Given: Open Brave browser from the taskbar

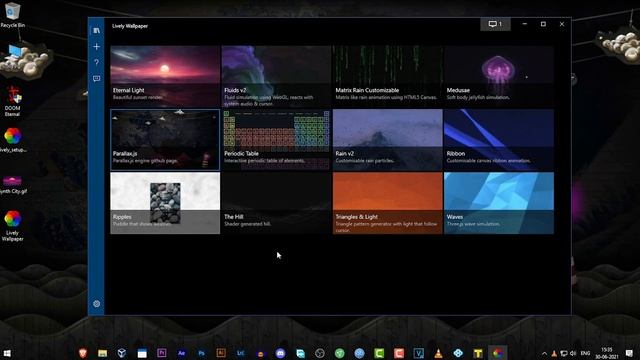Looking at the screenshot, I should (x=83, y=353).
